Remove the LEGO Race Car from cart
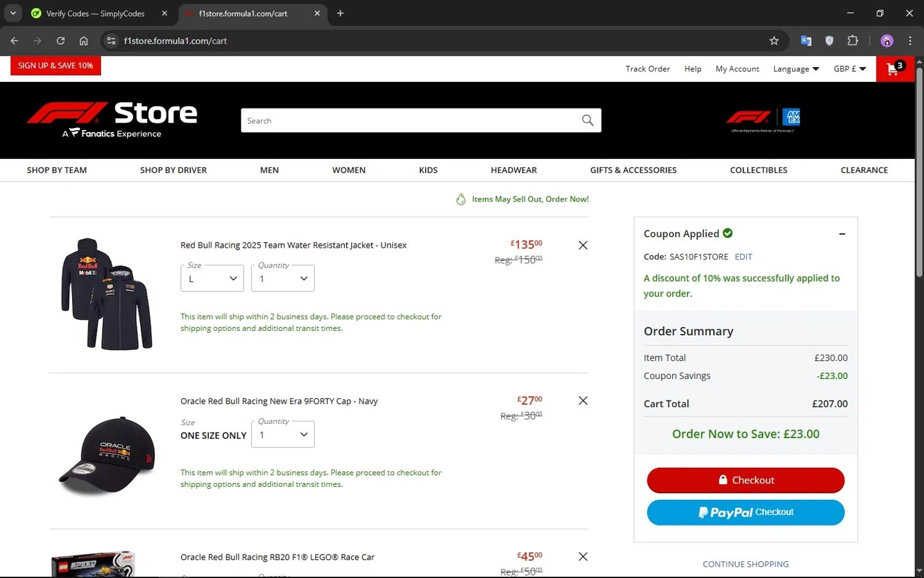Image resolution: width=924 pixels, height=578 pixels. 583,556
